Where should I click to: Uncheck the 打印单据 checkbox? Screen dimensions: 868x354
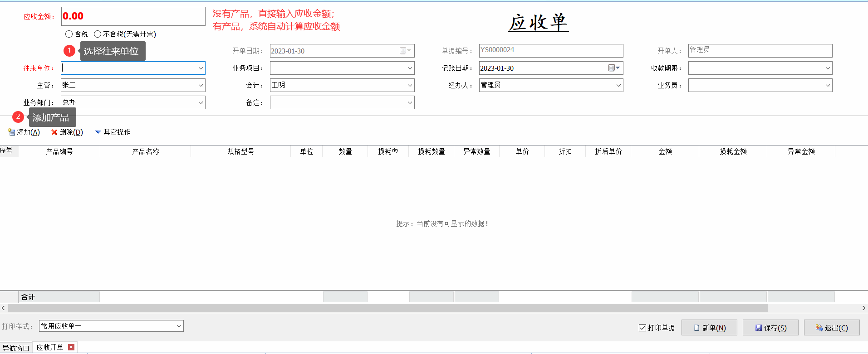coord(642,328)
